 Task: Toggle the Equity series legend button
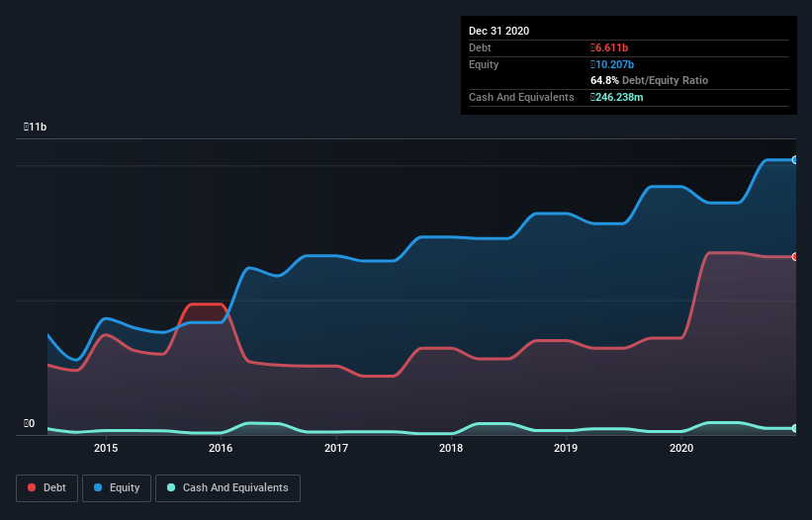(x=117, y=488)
